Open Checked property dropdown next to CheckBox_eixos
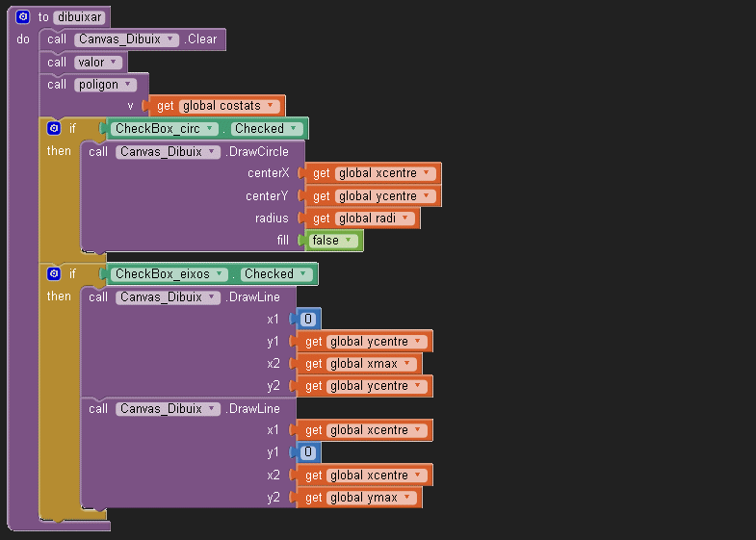756x540 pixels. pos(275,274)
